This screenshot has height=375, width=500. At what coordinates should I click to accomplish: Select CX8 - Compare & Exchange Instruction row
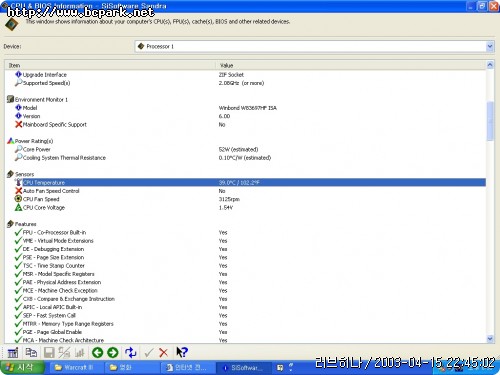click(x=245, y=299)
